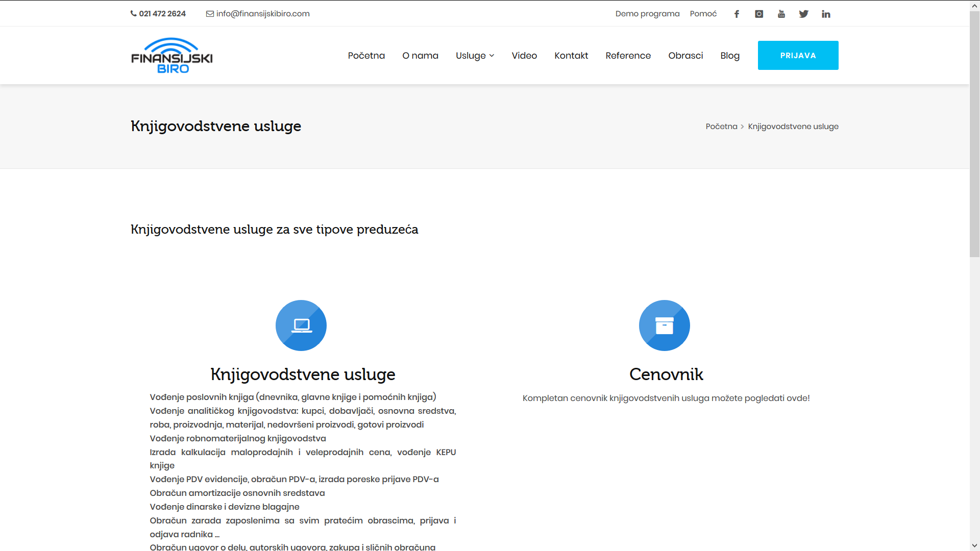Image resolution: width=980 pixels, height=551 pixels.
Task: Navigate to the Video page
Action: click(x=524, y=56)
